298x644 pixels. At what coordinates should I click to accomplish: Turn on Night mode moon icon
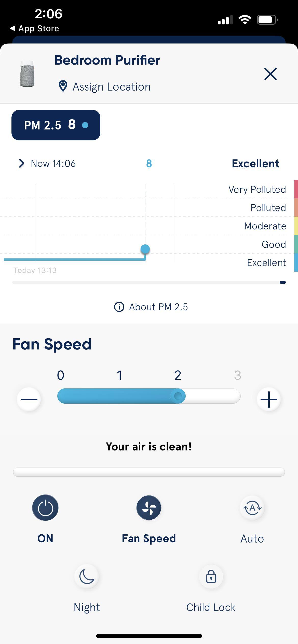click(87, 576)
